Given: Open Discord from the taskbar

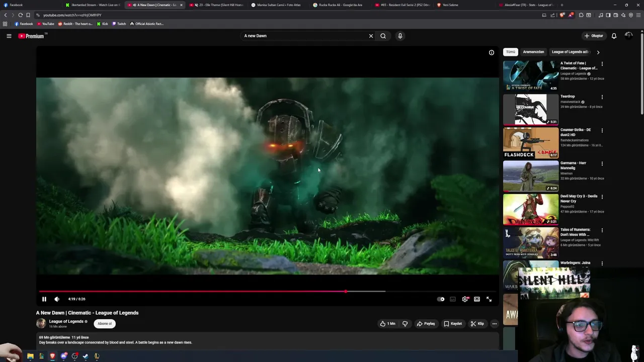Looking at the screenshot, I should point(63,356).
